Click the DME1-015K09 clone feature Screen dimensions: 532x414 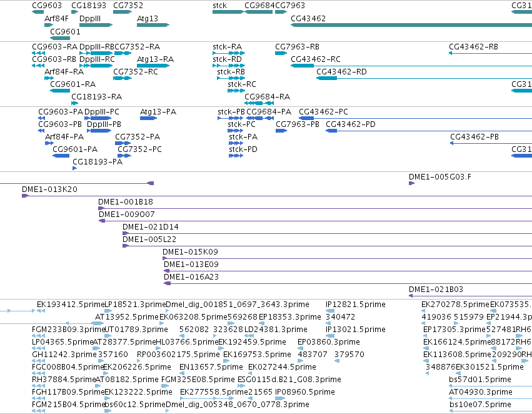click(x=348, y=259)
